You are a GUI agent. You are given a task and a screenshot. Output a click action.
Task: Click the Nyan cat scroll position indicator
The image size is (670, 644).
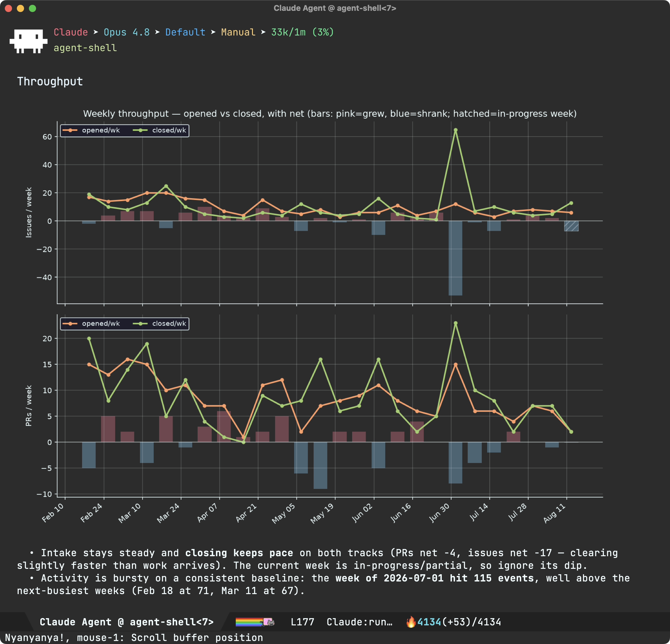[x=269, y=622]
